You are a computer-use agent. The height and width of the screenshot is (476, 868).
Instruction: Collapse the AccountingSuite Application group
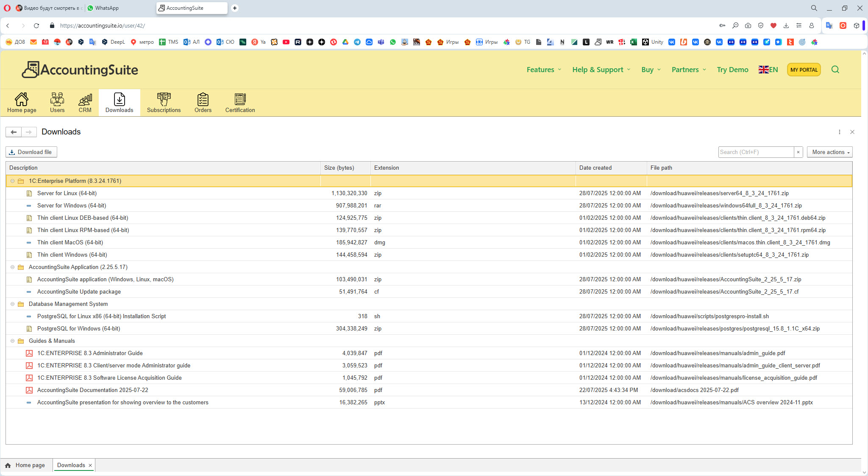[12, 267]
